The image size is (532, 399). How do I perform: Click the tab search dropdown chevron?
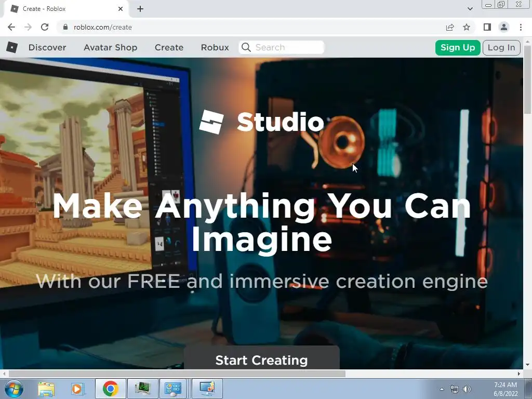[x=470, y=9]
